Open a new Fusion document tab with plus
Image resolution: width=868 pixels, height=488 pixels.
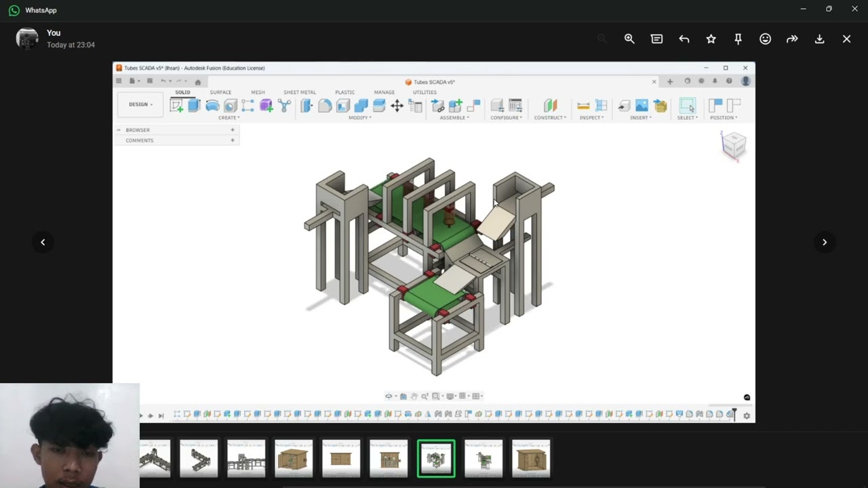point(670,81)
